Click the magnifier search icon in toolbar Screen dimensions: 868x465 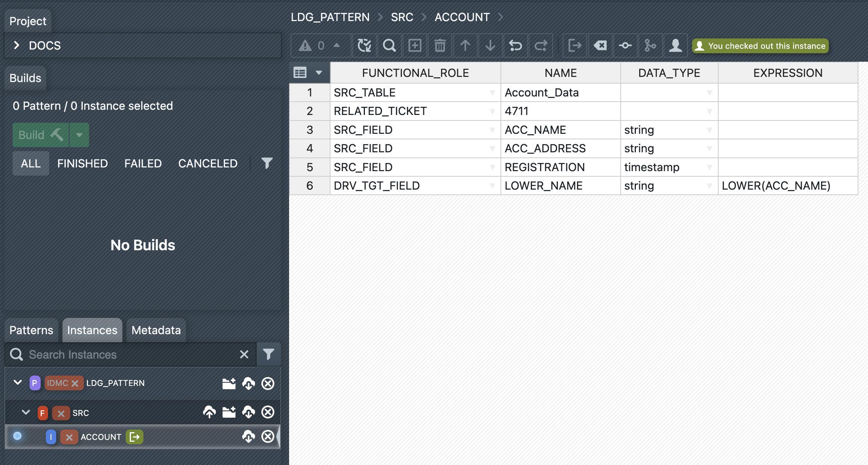point(389,46)
